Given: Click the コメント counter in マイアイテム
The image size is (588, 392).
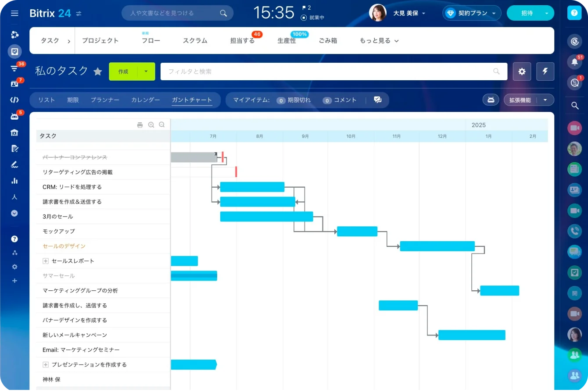Looking at the screenshot, I should [x=327, y=100].
